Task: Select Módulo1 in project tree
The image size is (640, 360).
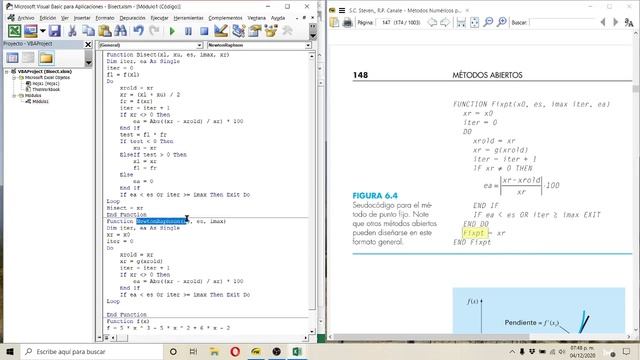Action: coord(37,101)
